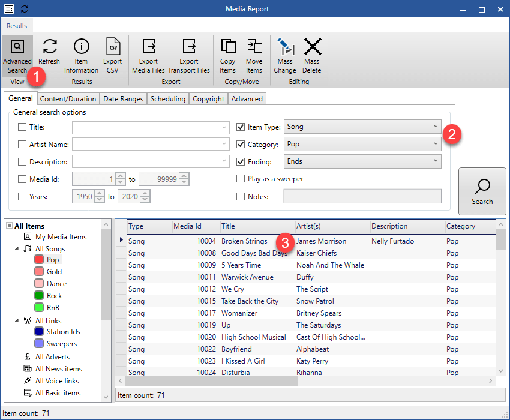Image resolution: width=510 pixels, height=420 pixels.
Task: Switch to the Scheduling tab
Action: (x=168, y=99)
